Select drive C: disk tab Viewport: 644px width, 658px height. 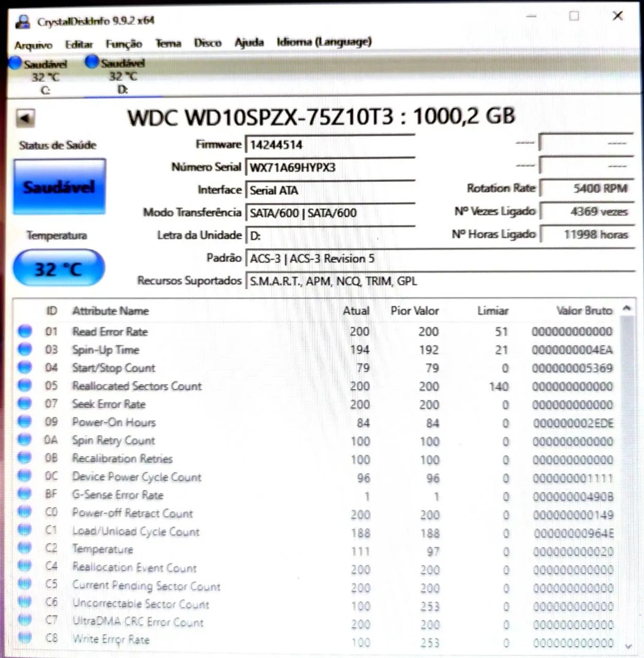click(x=44, y=77)
